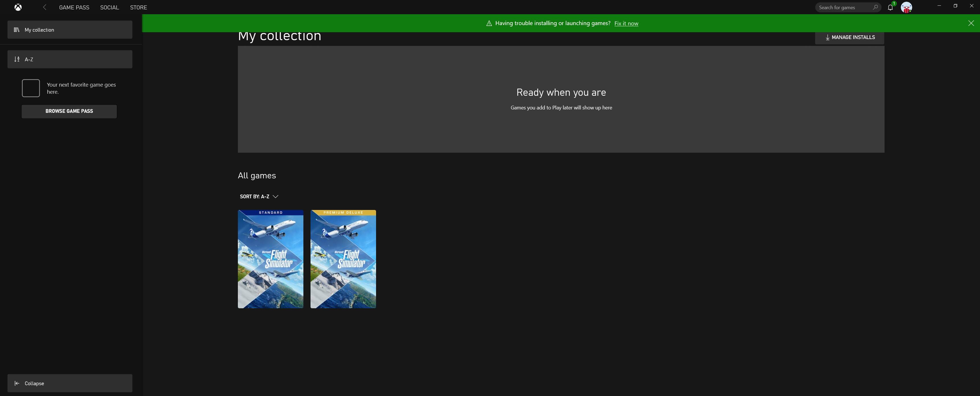Open the profile avatar menu
Viewport: 980px width, 396px height.
906,7
